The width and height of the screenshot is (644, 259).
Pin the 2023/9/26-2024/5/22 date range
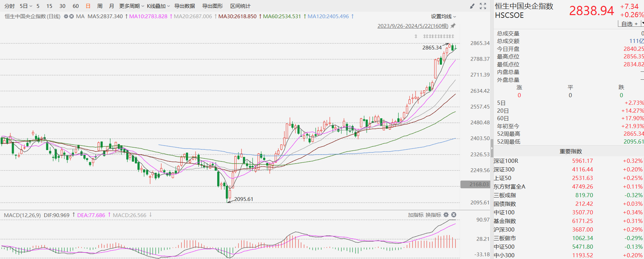click(453, 26)
